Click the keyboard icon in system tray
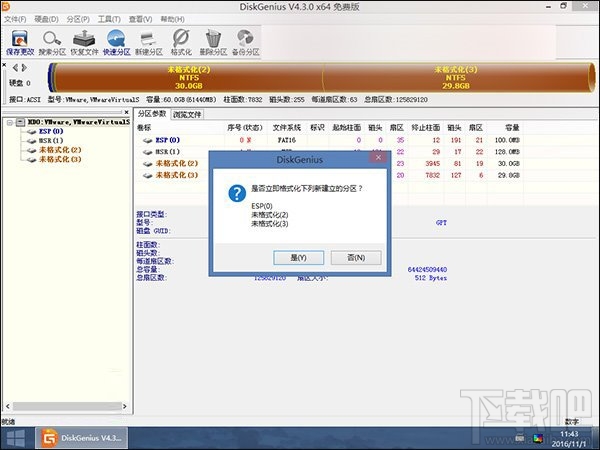The width and height of the screenshot is (600, 450). (519, 439)
